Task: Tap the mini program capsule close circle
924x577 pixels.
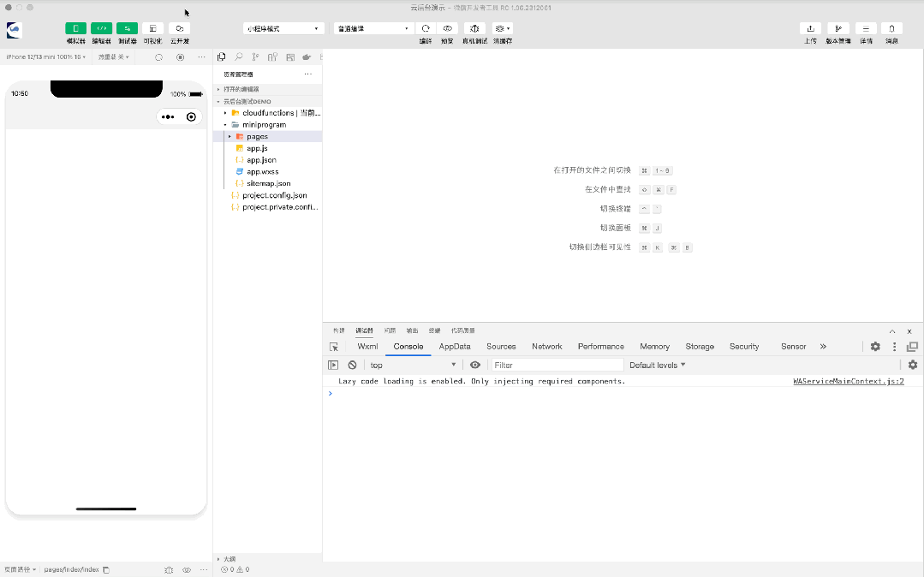Action: click(191, 116)
